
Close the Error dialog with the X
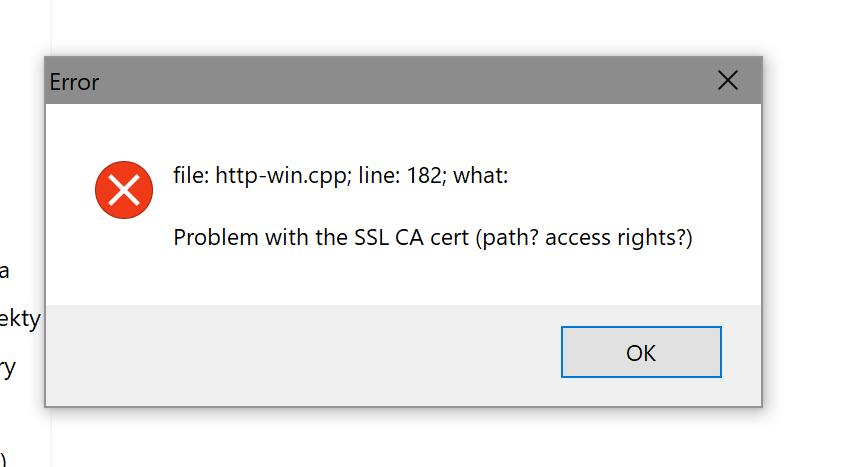click(x=728, y=81)
